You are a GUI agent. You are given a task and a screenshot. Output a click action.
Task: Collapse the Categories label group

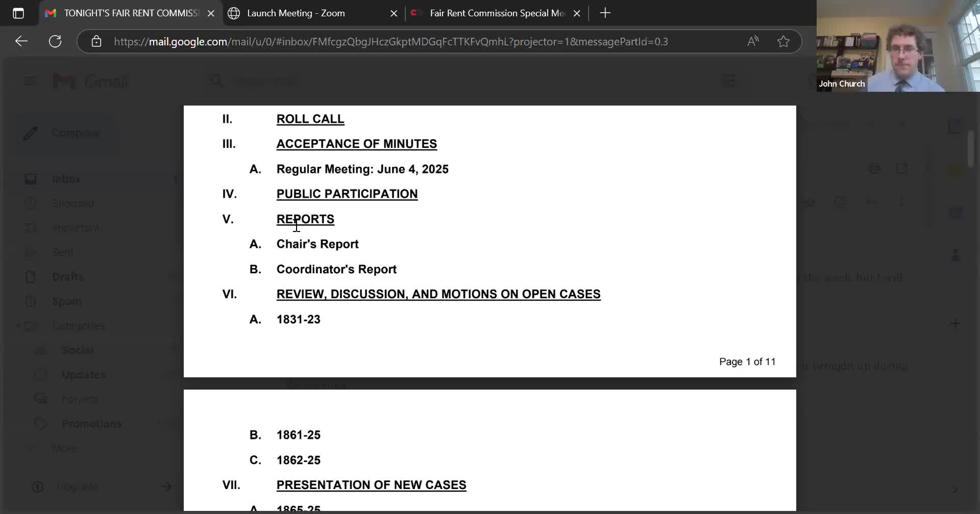[x=18, y=325]
